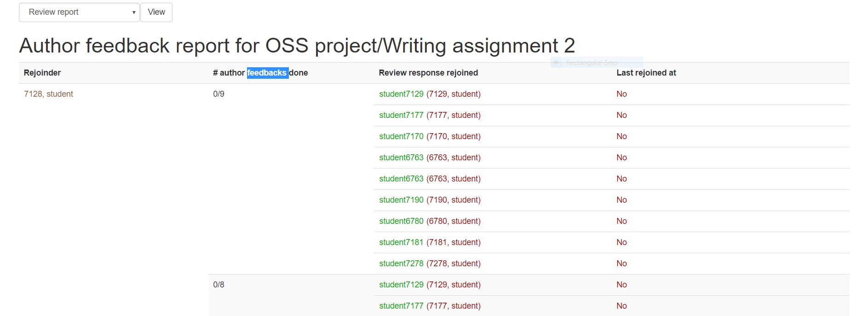The width and height of the screenshot is (868, 316).
Task: Click the "Last rejoined at" column header
Action: pyautogui.click(x=646, y=73)
